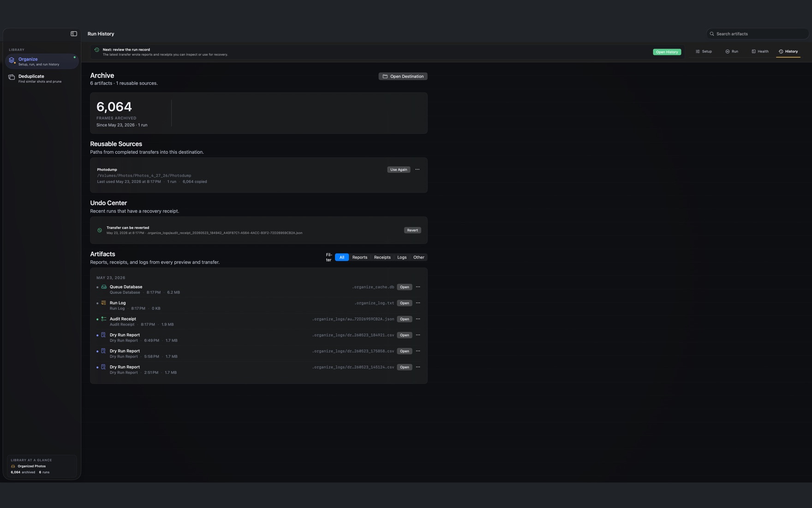Image resolution: width=812 pixels, height=508 pixels.
Task: Select Deduplicate in the Library sidebar
Action: 42,79
